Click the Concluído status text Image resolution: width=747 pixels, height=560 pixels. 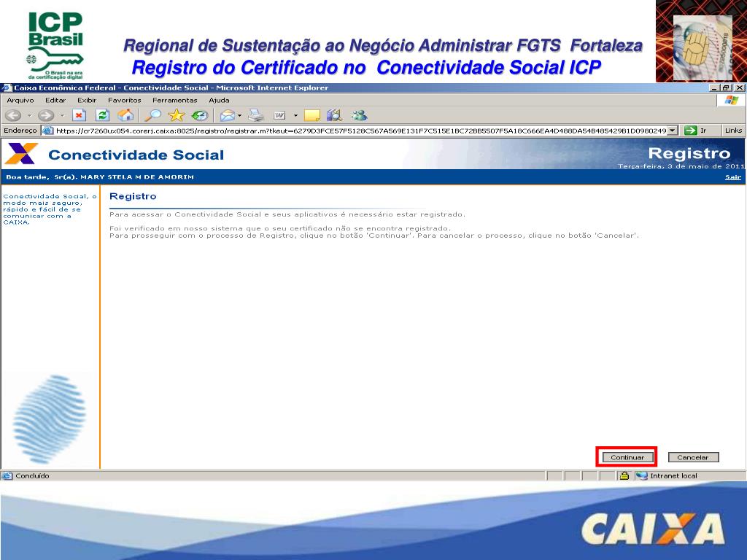click(32, 475)
